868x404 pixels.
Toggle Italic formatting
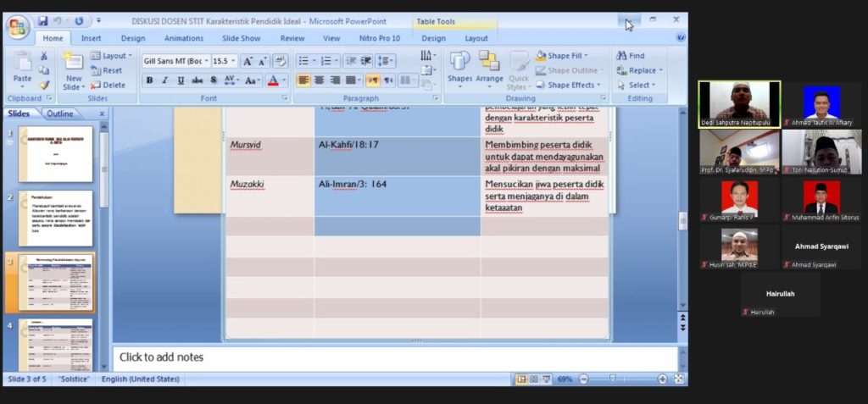(165, 80)
